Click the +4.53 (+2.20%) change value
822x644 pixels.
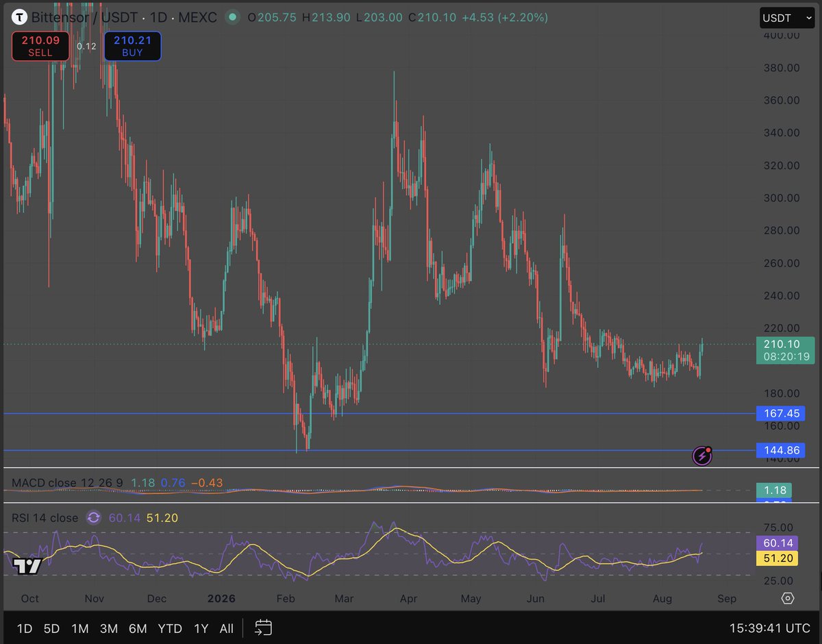point(506,17)
